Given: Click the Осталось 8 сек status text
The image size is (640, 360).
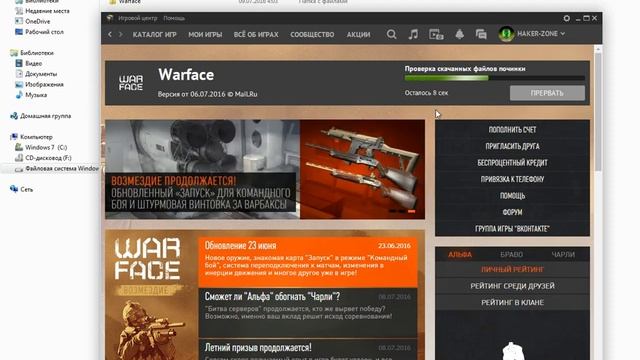Looking at the screenshot, I should (426, 93).
